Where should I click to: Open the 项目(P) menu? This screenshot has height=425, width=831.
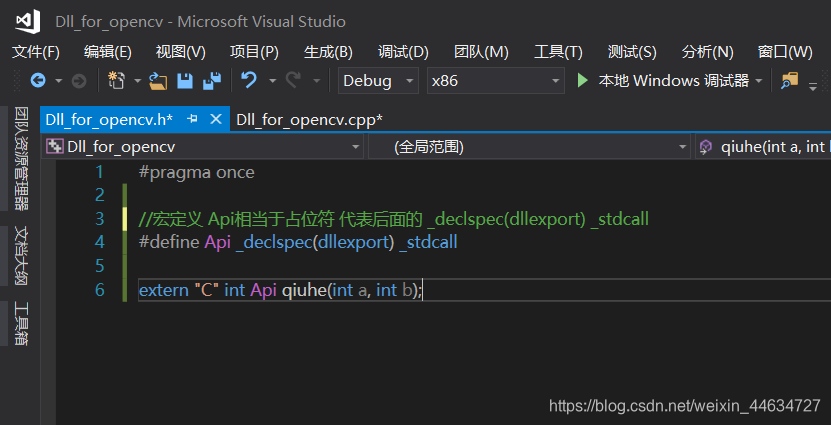point(254,51)
